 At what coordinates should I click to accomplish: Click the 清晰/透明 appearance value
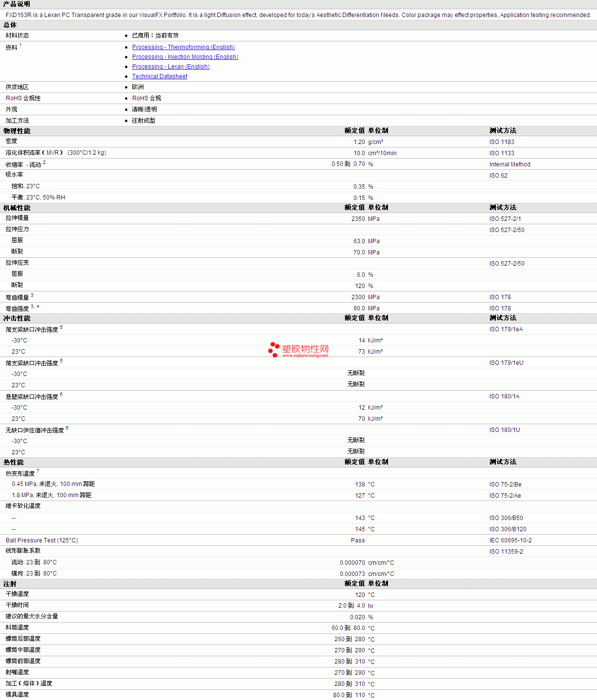click(144, 109)
